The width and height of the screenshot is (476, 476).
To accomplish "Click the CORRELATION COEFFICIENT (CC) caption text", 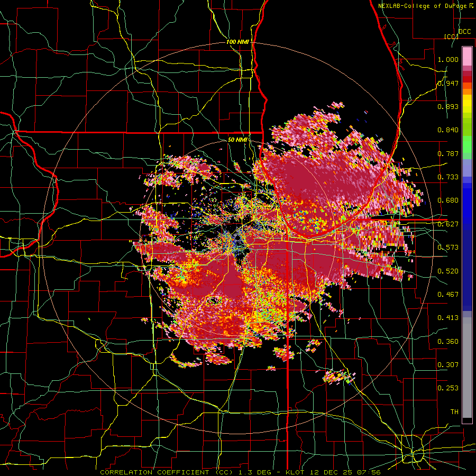I will click(x=167, y=472).
